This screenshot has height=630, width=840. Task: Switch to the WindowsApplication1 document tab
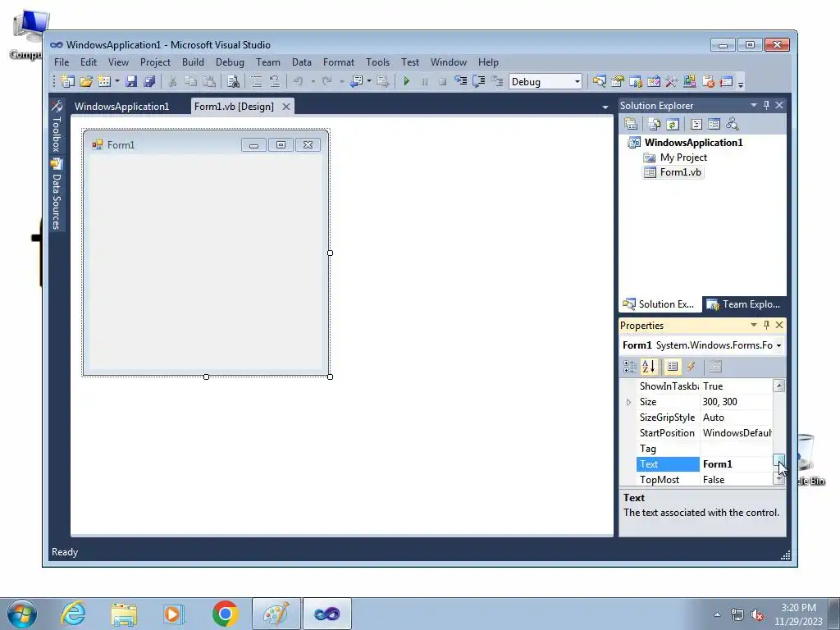coord(121,106)
